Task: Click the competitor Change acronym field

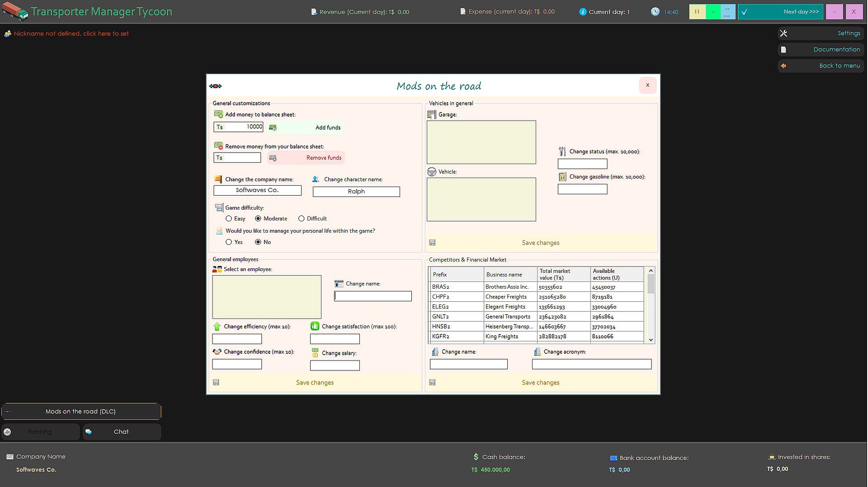Action: pos(592,364)
